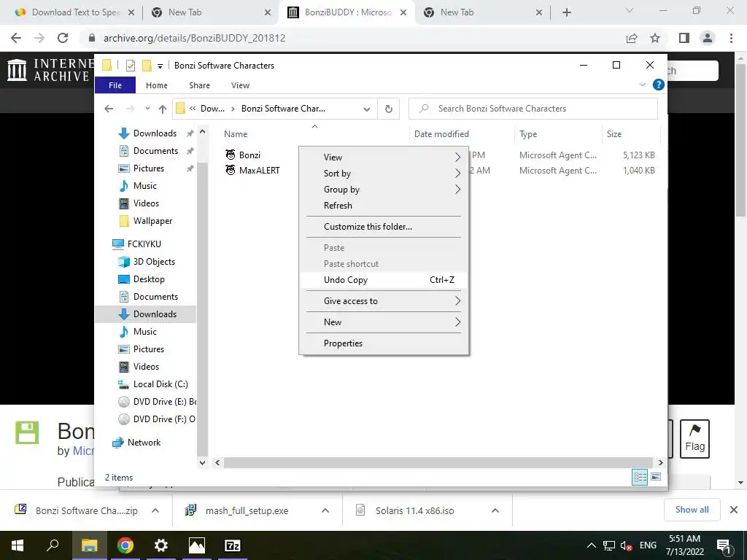Open options for Solaris iso download
747x560 pixels.
coord(495,510)
